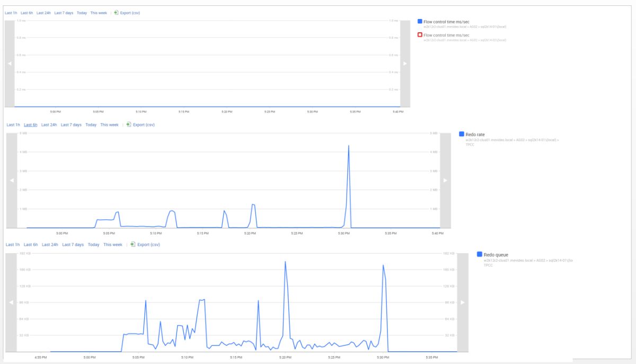The width and height of the screenshot is (636, 364).
Task: Select Last 7 days for the Redo queue chart
Action: (x=73, y=245)
